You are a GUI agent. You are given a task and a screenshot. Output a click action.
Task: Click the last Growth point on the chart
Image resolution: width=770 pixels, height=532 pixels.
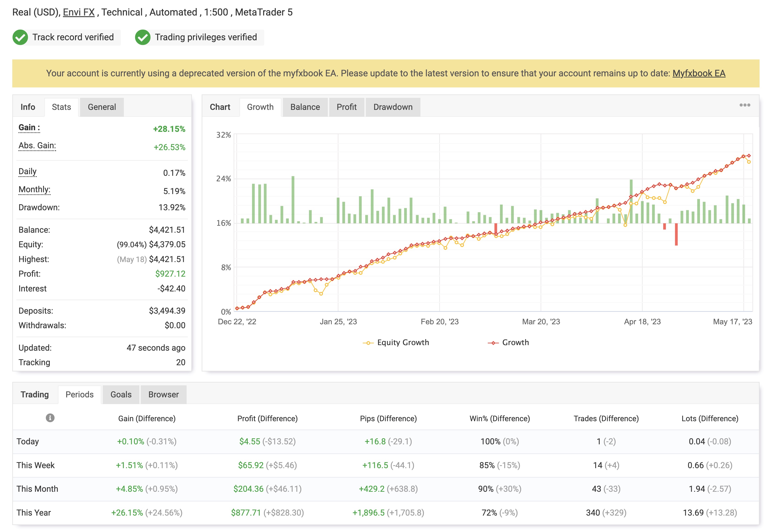(x=749, y=156)
